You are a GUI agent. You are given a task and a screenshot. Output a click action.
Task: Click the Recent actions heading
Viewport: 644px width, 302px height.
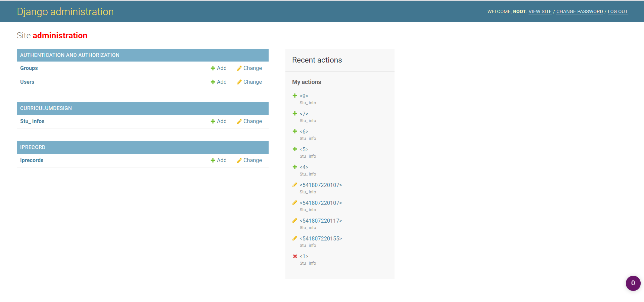point(317,60)
